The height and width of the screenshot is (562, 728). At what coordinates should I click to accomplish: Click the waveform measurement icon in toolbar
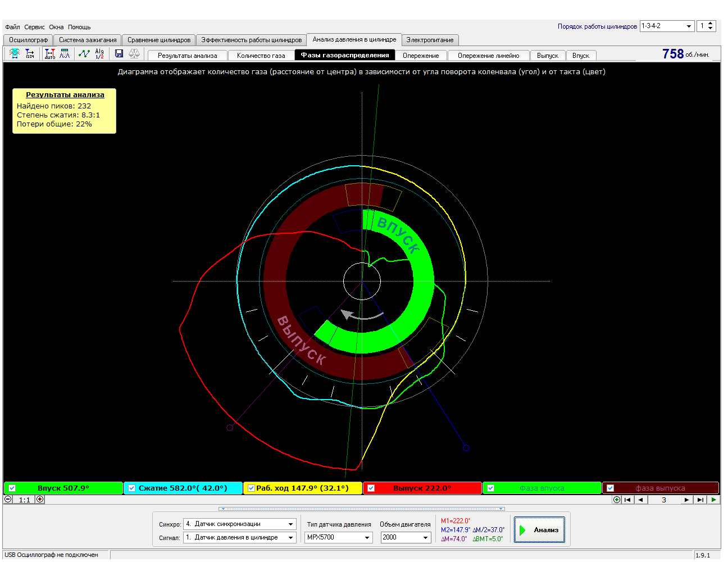[15, 53]
